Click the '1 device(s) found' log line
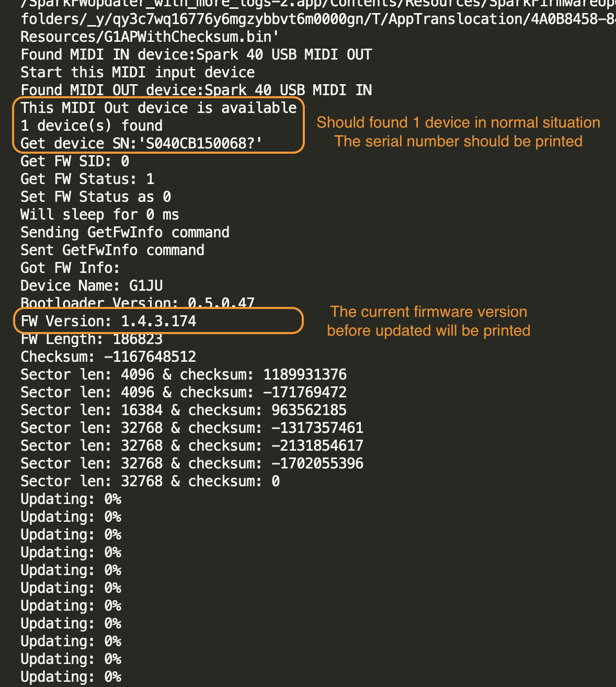Viewport: 616px width, 687px height. (92, 125)
